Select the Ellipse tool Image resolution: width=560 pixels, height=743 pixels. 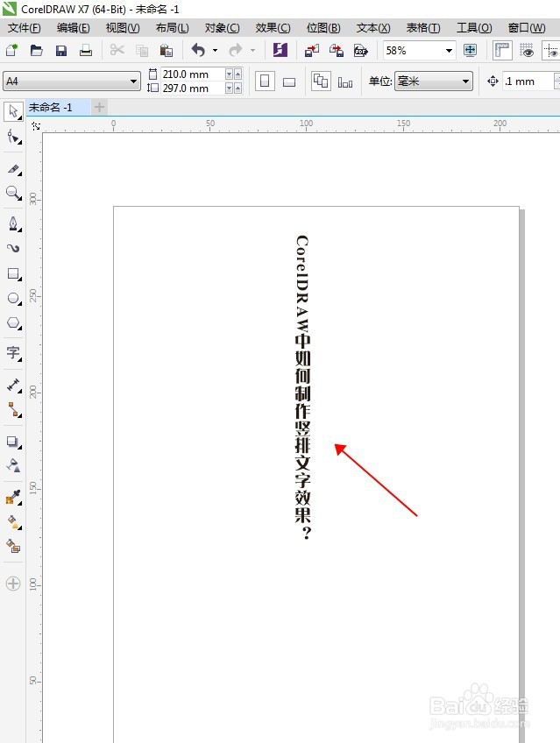point(13,299)
